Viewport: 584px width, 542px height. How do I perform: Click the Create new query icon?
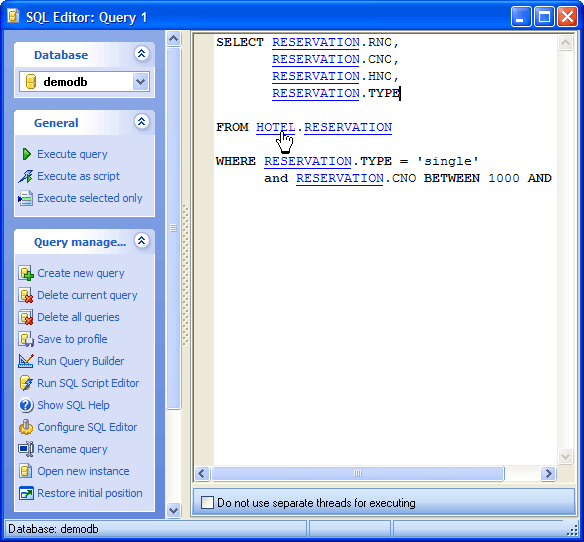[x=26, y=273]
